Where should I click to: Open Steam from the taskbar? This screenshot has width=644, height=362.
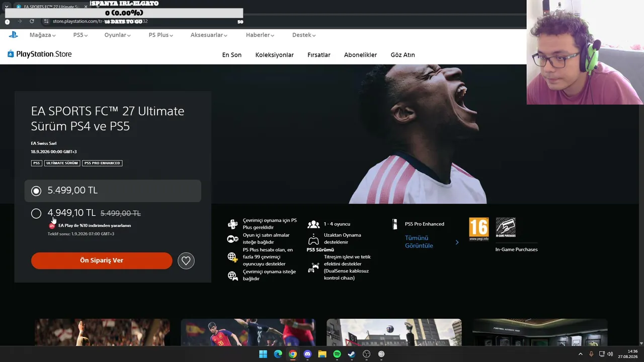click(x=352, y=354)
